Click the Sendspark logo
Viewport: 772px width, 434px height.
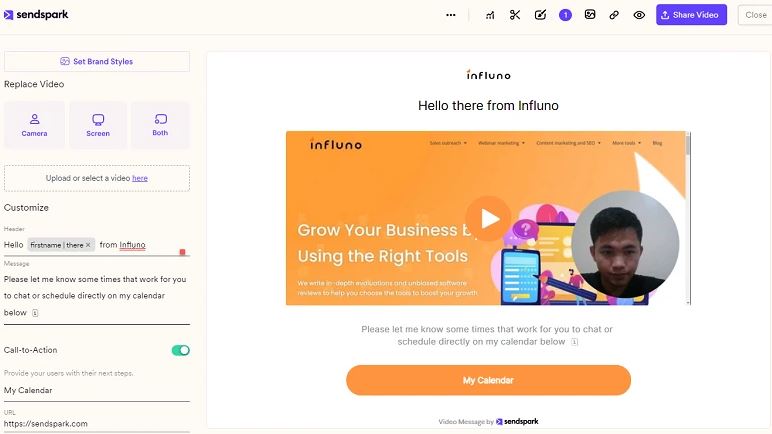(36, 15)
